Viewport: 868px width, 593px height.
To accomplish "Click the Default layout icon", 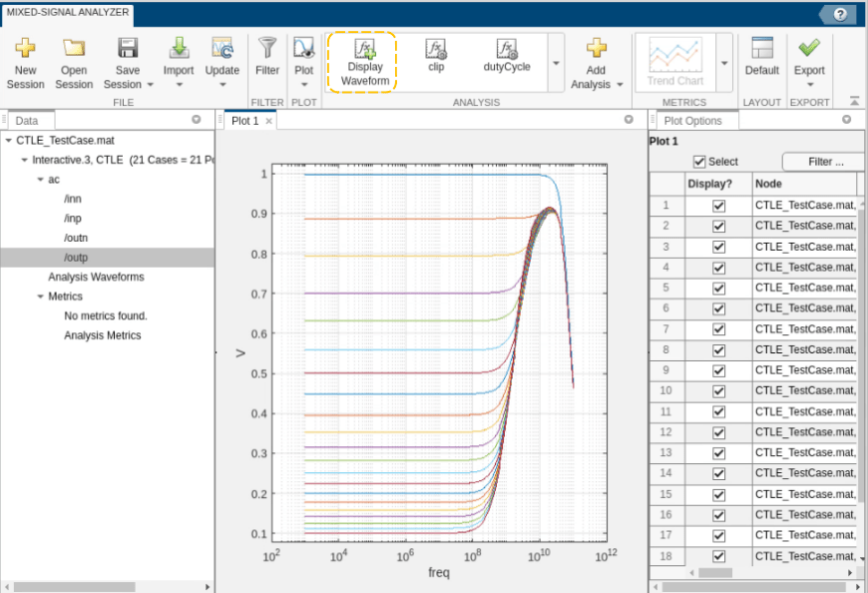I will tap(762, 48).
